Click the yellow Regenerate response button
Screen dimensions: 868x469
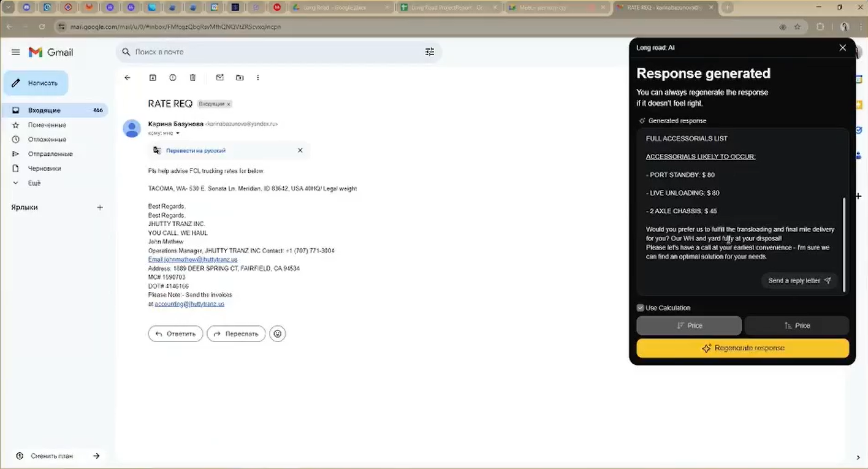click(x=742, y=348)
